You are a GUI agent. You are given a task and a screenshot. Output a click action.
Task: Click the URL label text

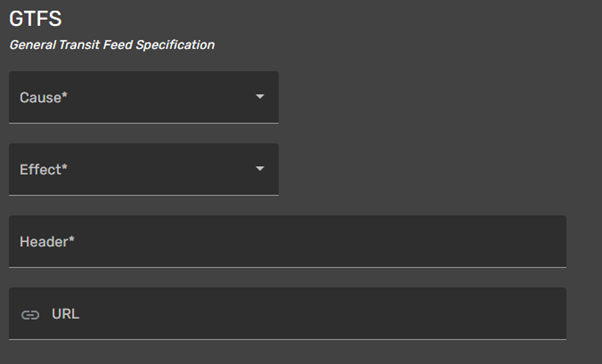click(x=66, y=314)
